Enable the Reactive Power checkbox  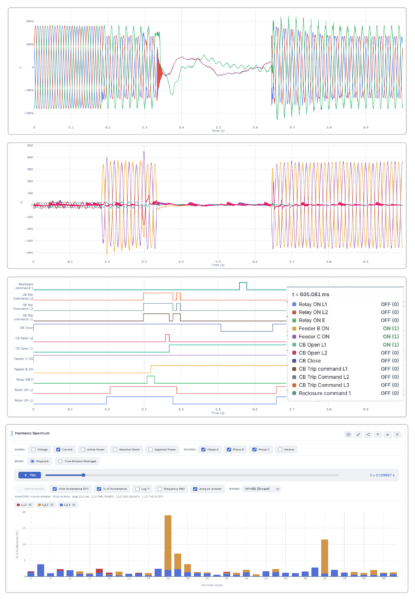(x=115, y=450)
